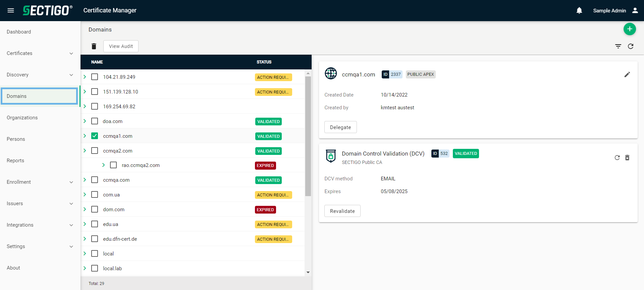
Task: Edit ccmqa1.com with the pencil icon
Action: pos(627,74)
